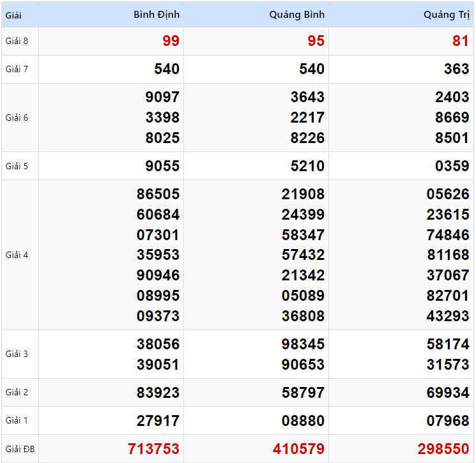Screen dimensions: 476x463
Task: Click red special prize number 410579
Action: coord(298,449)
